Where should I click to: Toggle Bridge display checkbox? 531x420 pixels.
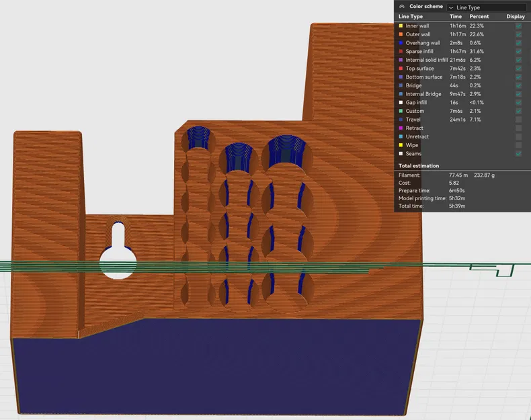[518, 85]
